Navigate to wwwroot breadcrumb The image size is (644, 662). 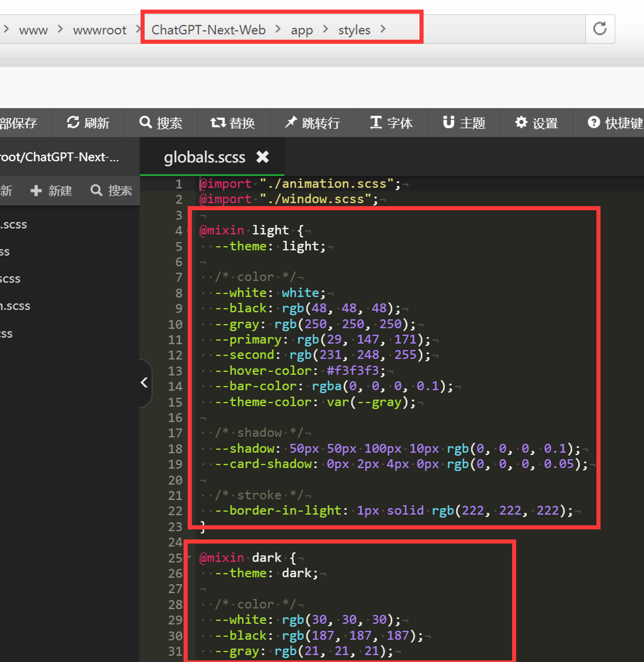point(99,30)
